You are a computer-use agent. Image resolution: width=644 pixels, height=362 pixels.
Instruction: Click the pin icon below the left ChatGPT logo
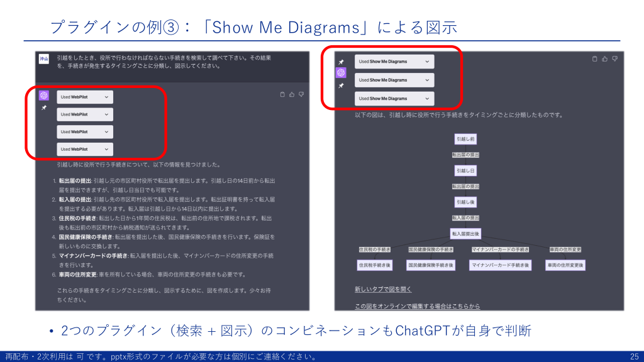point(44,108)
